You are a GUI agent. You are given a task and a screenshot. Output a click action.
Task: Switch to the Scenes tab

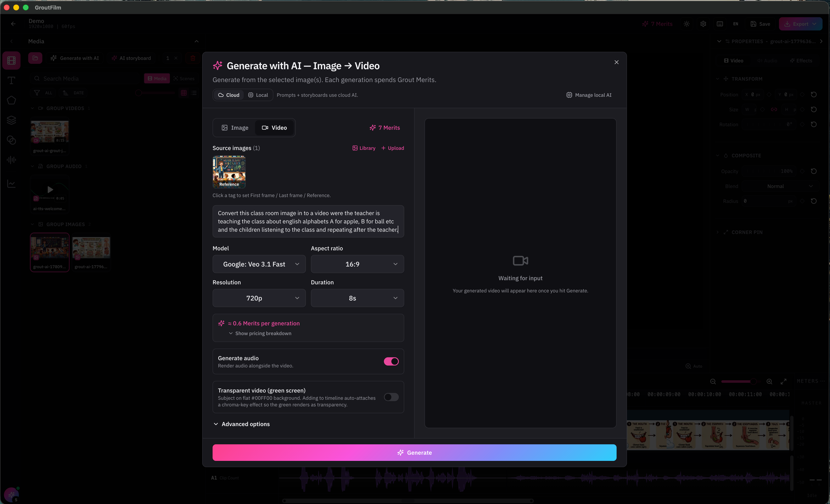point(184,79)
